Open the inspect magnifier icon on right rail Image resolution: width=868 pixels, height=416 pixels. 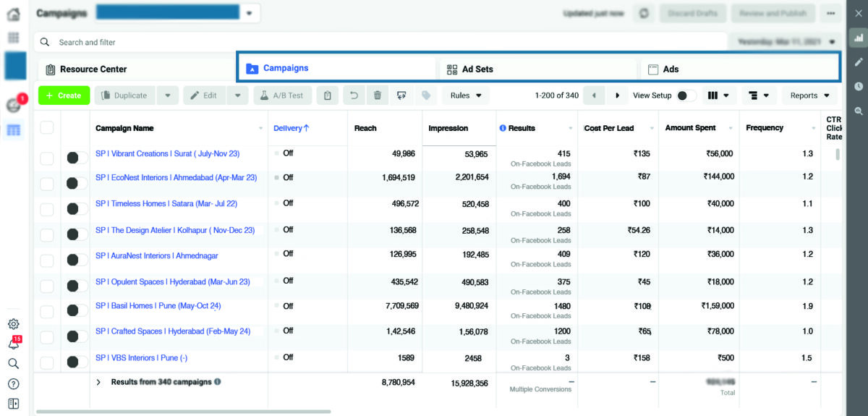[859, 111]
